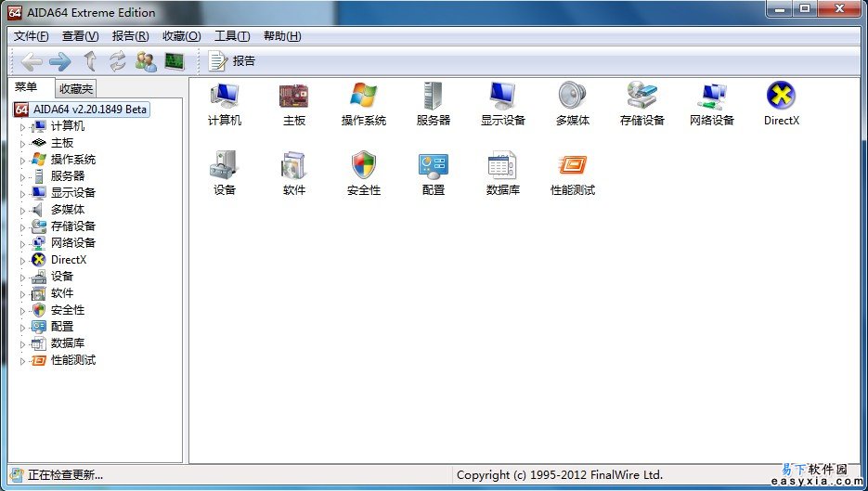Click the 报告 report toolbar button
This screenshot has width=868, height=491.
point(232,61)
